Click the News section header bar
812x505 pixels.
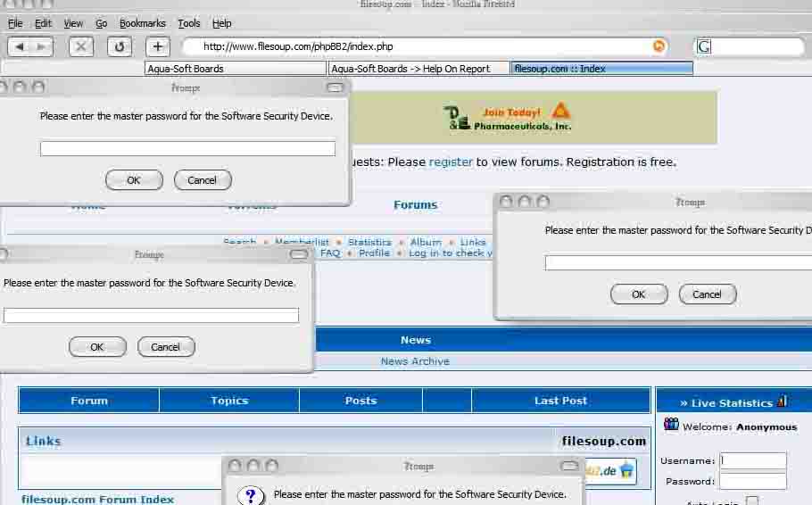[x=563, y=340]
